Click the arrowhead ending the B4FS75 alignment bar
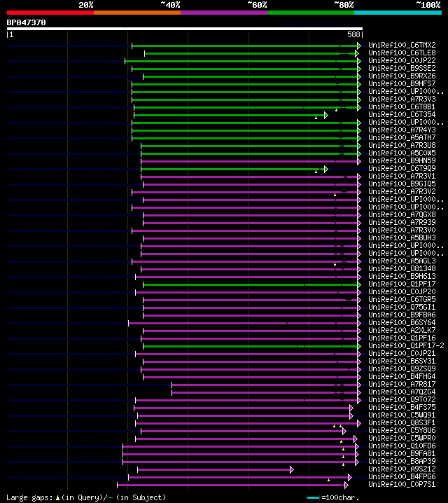The width and height of the screenshot is (448, 503). pyautogui.click(x=351, y=408)
